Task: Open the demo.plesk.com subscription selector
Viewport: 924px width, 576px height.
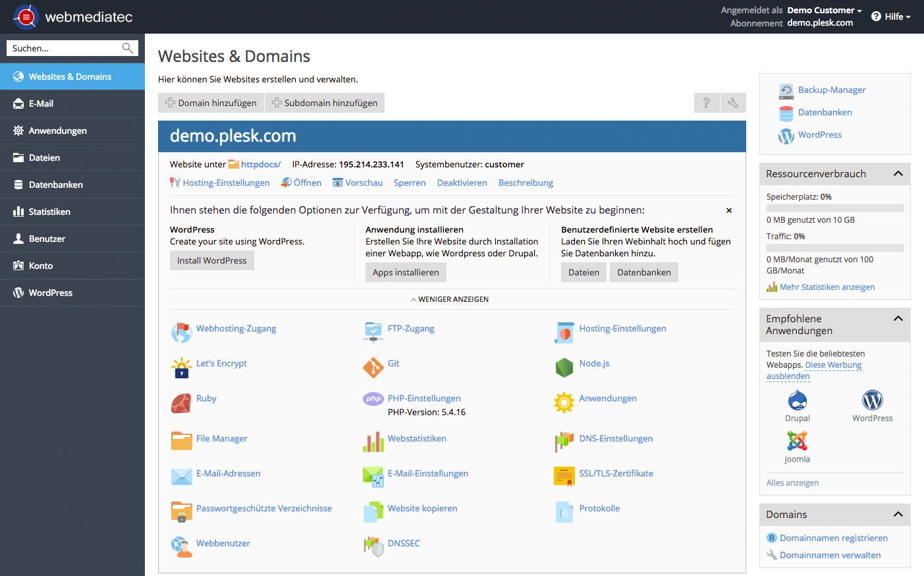Action: 820,23
